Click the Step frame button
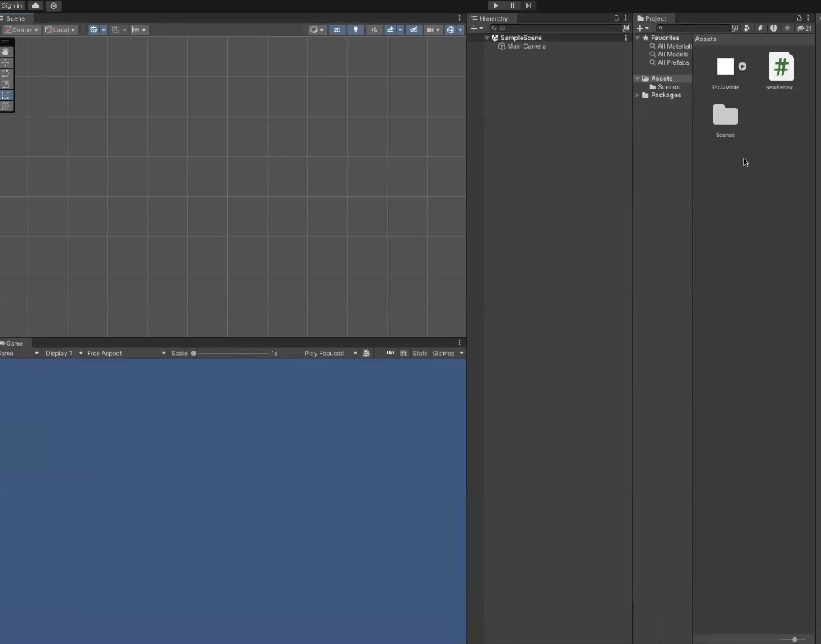The width and height of the screenshot is (821, 644). point(528,5)
